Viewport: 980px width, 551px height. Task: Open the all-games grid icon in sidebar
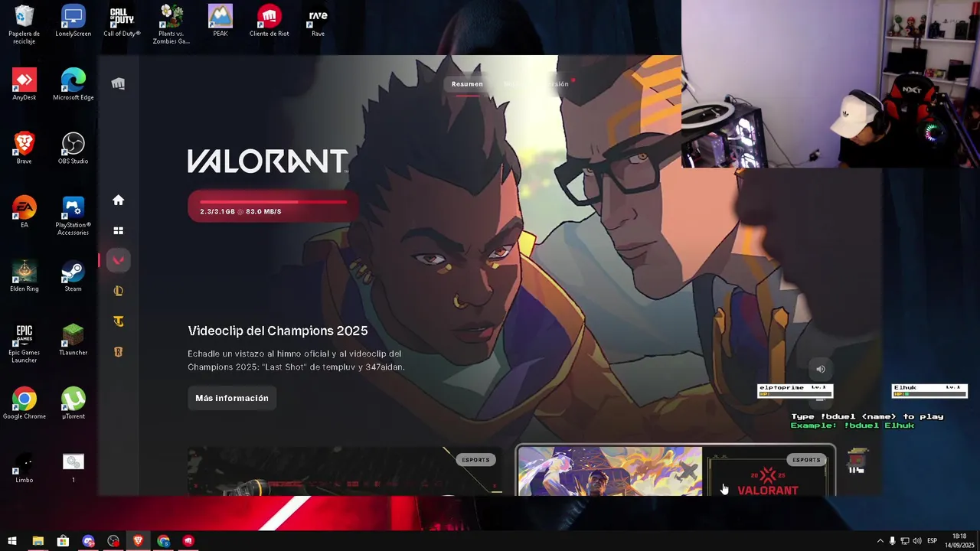click(x=118, y=230)
